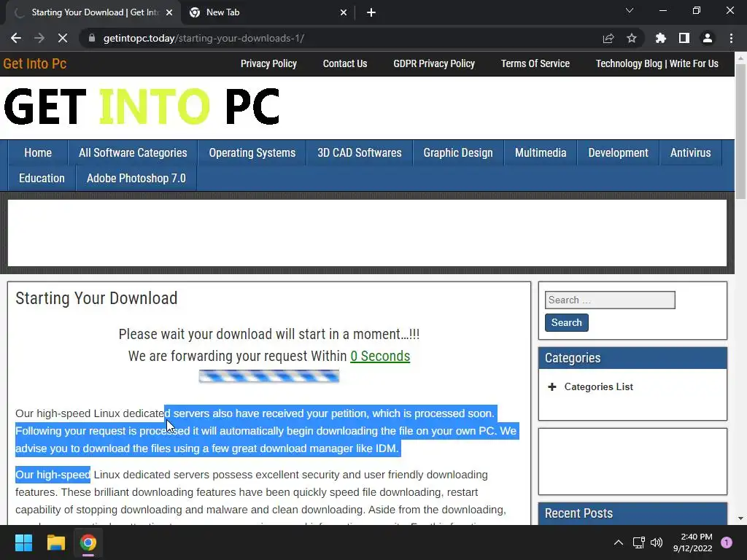This screenshot has width=747, height=560.
Task: Click the Chrome icon in taskbar
Action: coord(88,542)
